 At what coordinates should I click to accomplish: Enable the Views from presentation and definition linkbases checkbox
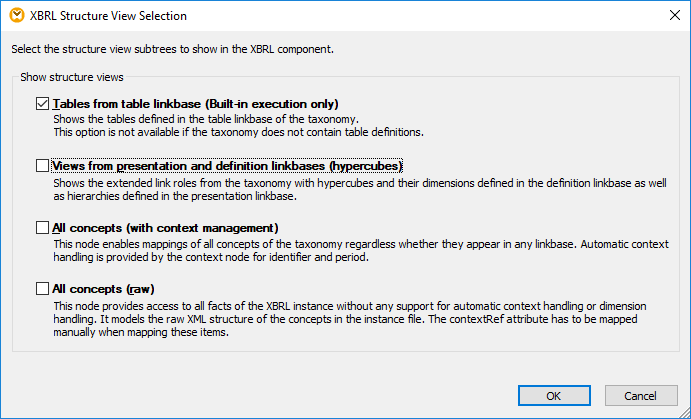pos(42,166)
